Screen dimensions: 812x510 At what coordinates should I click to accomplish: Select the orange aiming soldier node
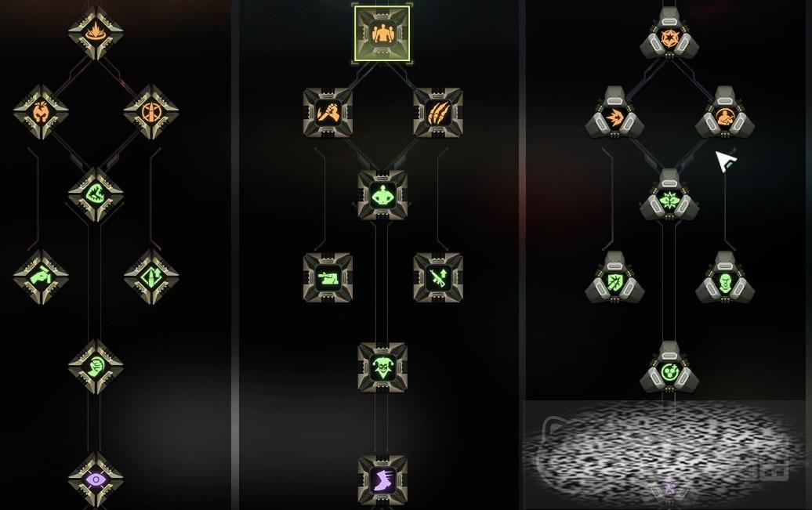pyautogui.click(x=724, y=117)
